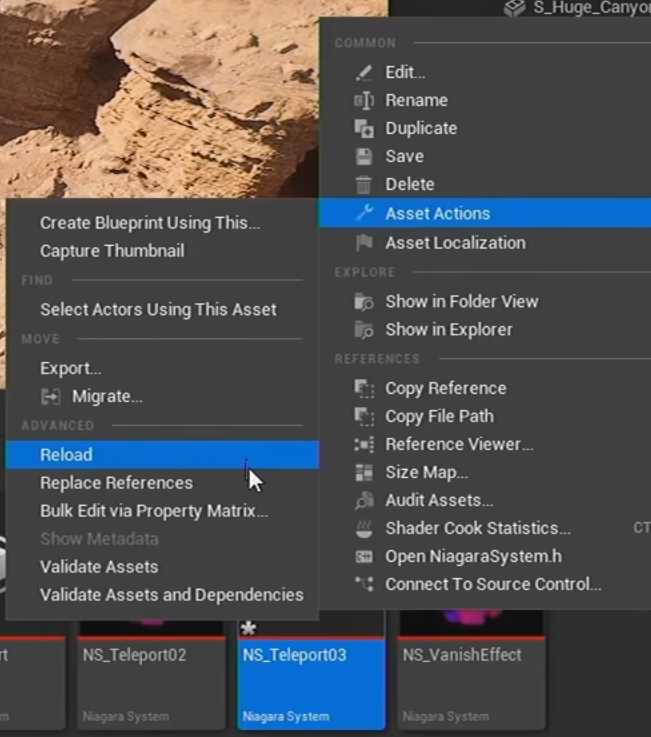Click the floppy disk Save icon

tap(364, 157)
